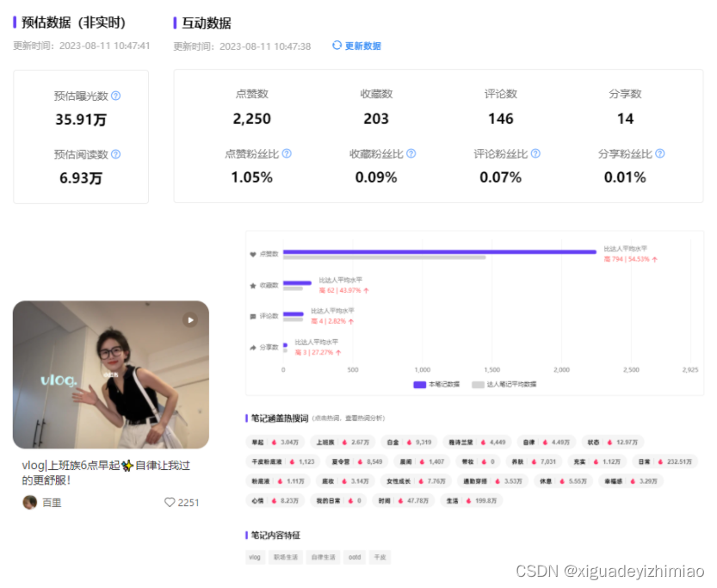Image resolution: width=717 pixels, height=588 pixels.
Task: Click the 收藏数 value 203
Action: (x=376, y=119)
